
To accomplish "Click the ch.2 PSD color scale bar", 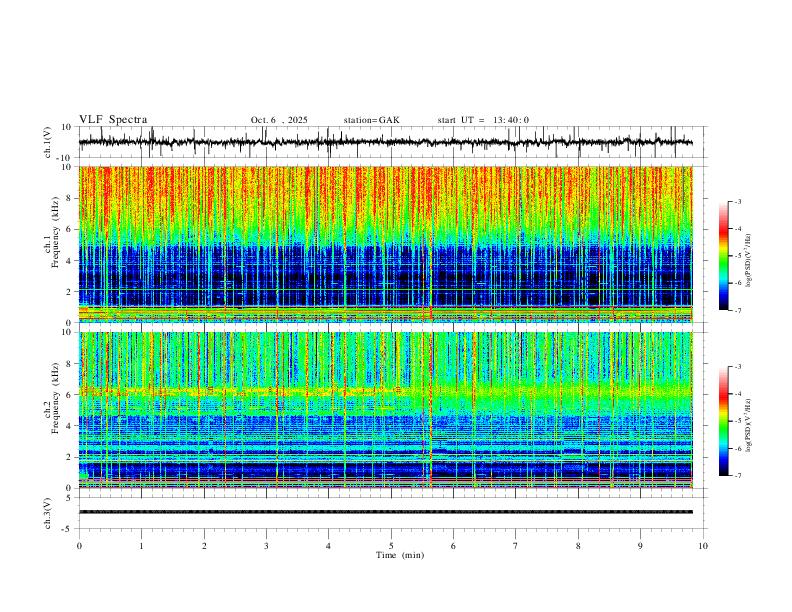I will click(x=723, y=421).
